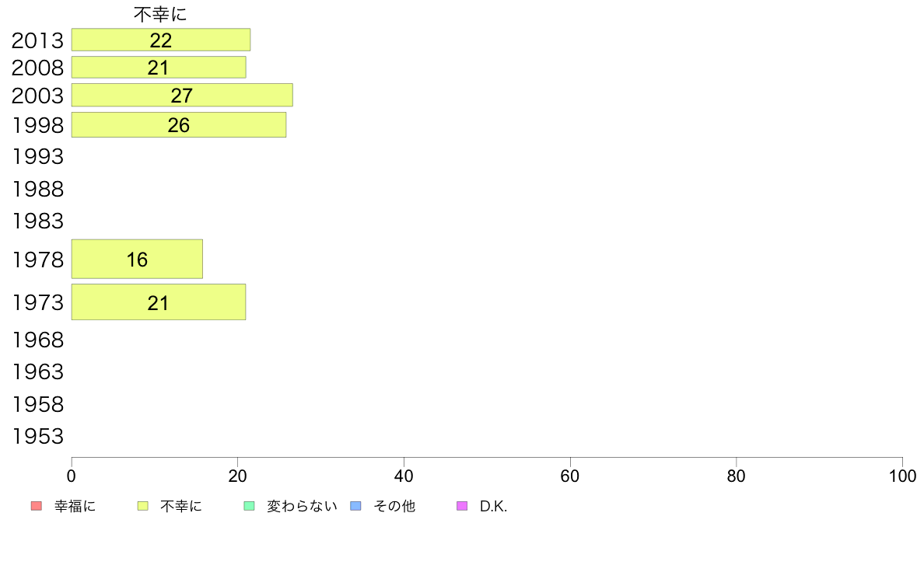The height and width of the screenshot is (572, 924).
Task: Click the 1953 year axis label
Action: tap(37, 437)
